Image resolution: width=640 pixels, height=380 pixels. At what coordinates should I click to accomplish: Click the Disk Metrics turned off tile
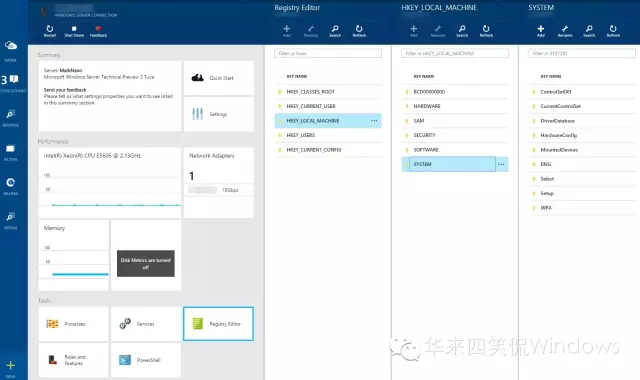click(146, 255)
